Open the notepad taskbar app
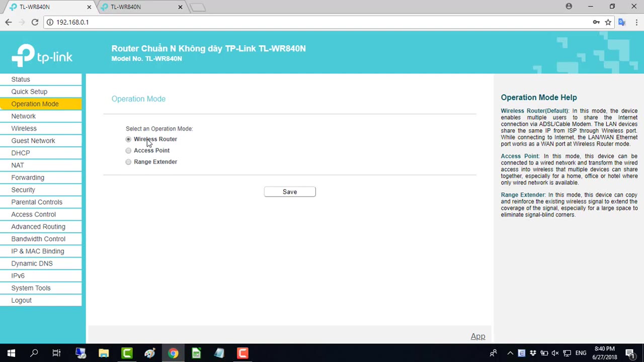 (219, 353)
